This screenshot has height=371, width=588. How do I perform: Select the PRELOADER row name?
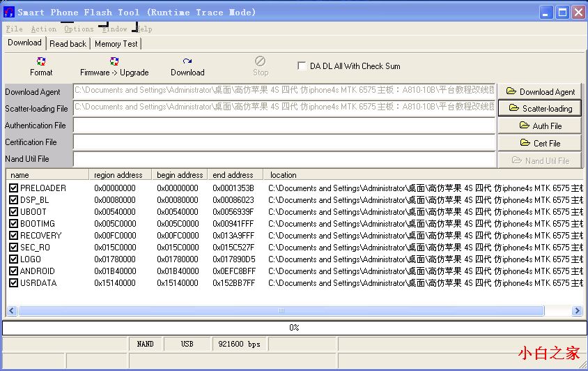click(x=43, y=188)
